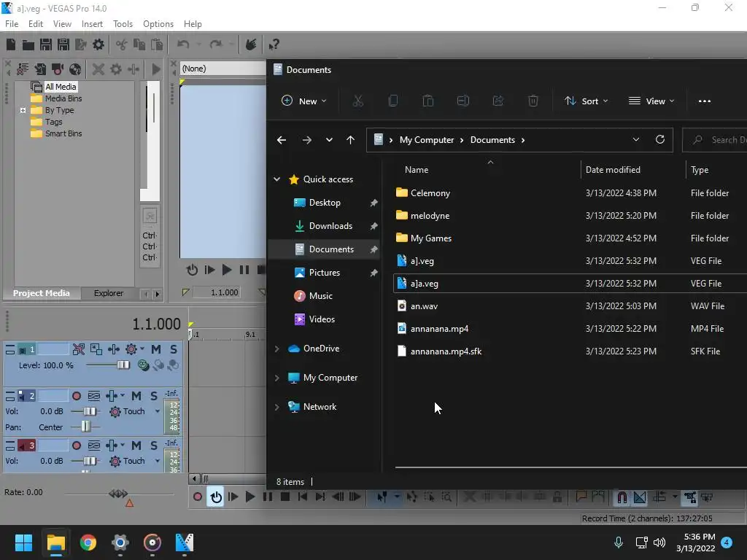The image size is (747, 560).
Task: Click Go to Start in transport bar
Action: (303, 497)
